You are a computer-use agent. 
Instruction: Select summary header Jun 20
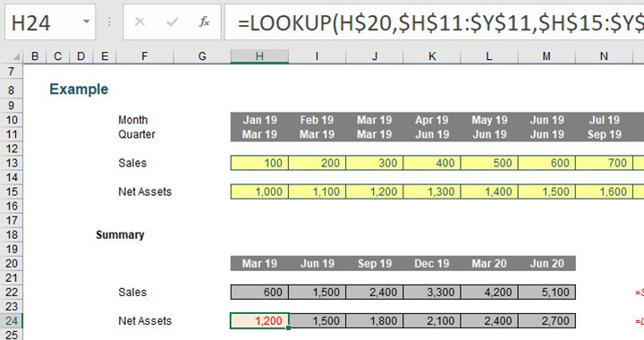pos(547,264)
